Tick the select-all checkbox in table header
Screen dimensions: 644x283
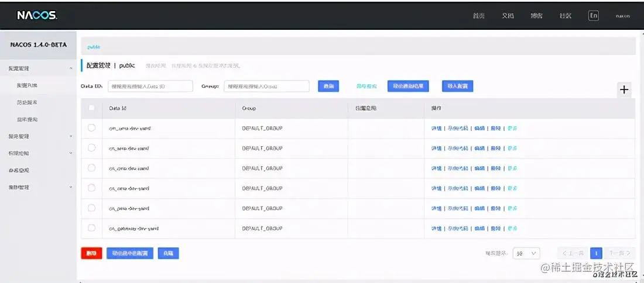pos(91,108)
